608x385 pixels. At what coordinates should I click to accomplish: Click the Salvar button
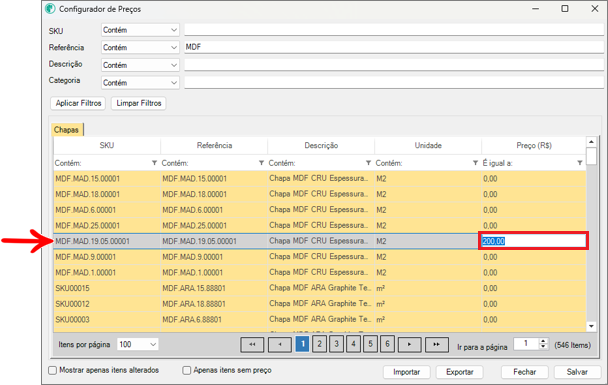(x=577, y=372)
